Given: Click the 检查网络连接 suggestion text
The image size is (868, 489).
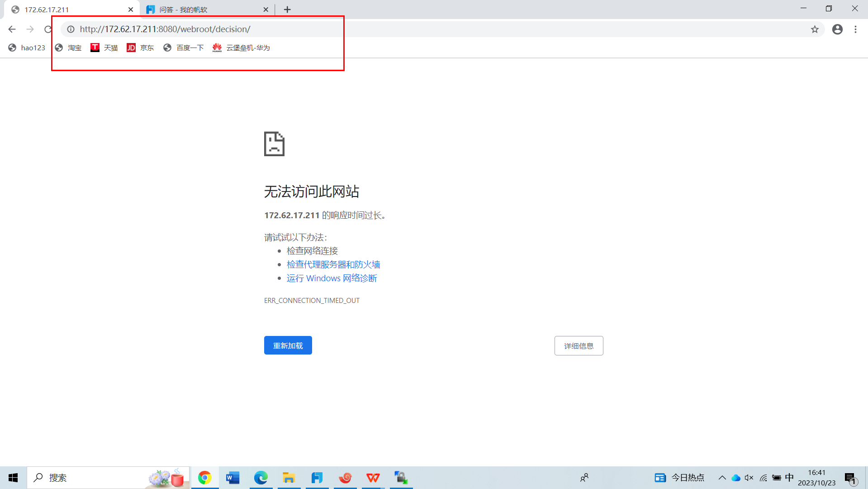Looking at the screenshot, I should (312, 251).
